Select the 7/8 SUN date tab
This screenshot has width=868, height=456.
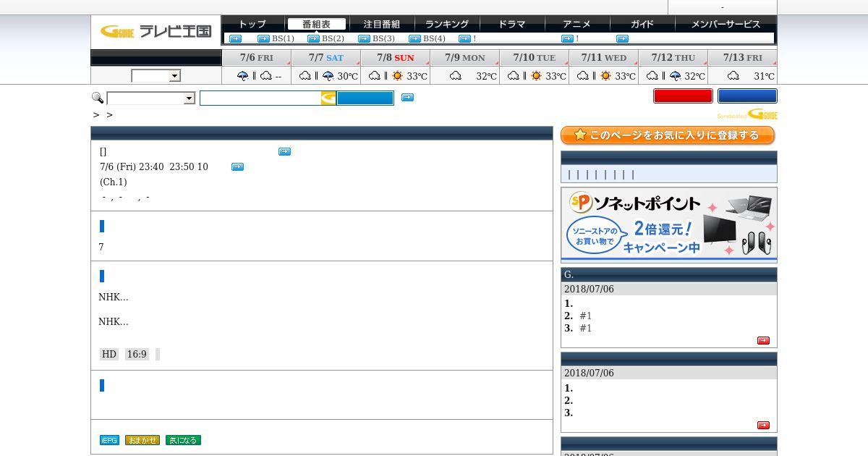395,57
